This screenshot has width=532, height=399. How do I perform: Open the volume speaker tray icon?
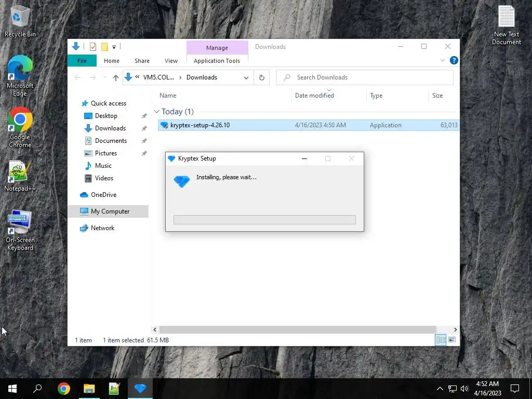pos(464,389)
